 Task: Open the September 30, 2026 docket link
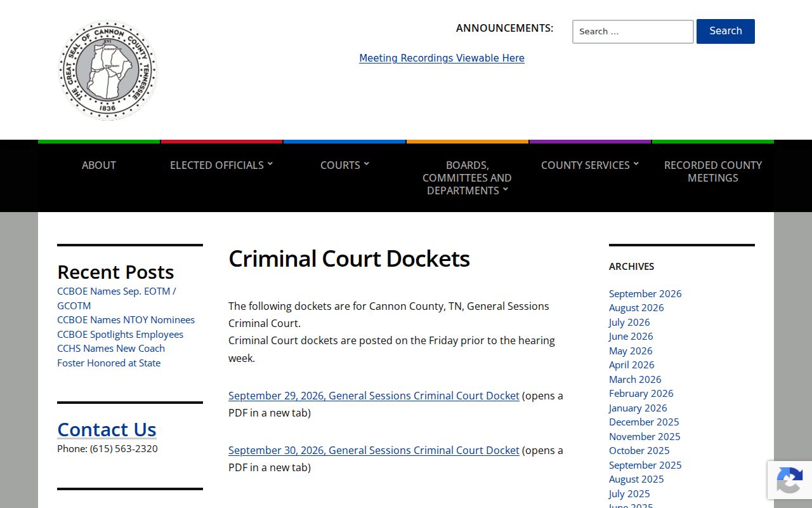pos(374,450)
